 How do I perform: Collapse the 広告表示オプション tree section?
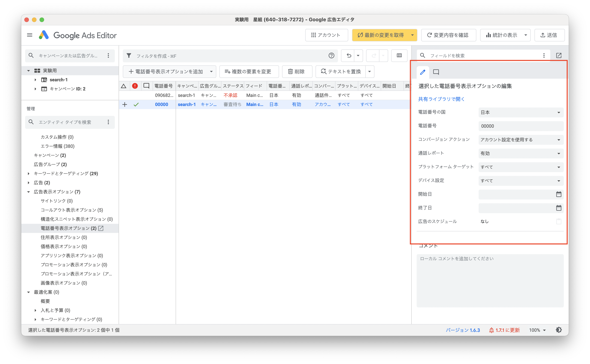[x=29, y=192]
